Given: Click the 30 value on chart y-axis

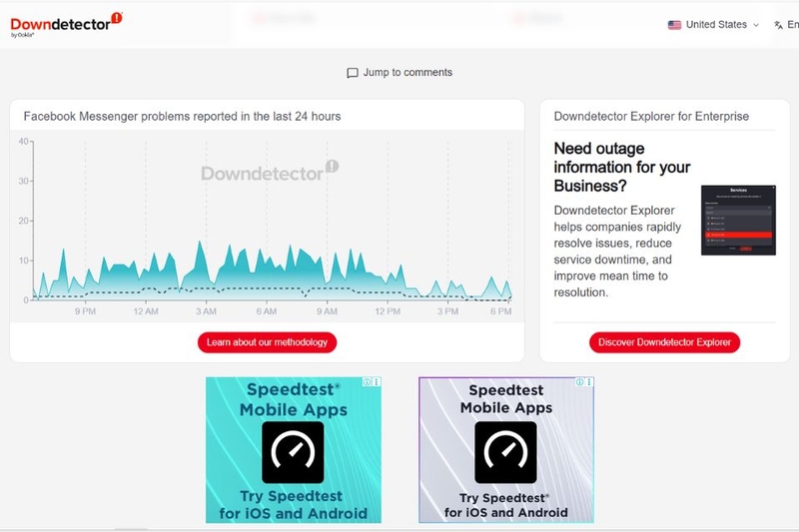Looking at the screenshot, I should (23, 181).
